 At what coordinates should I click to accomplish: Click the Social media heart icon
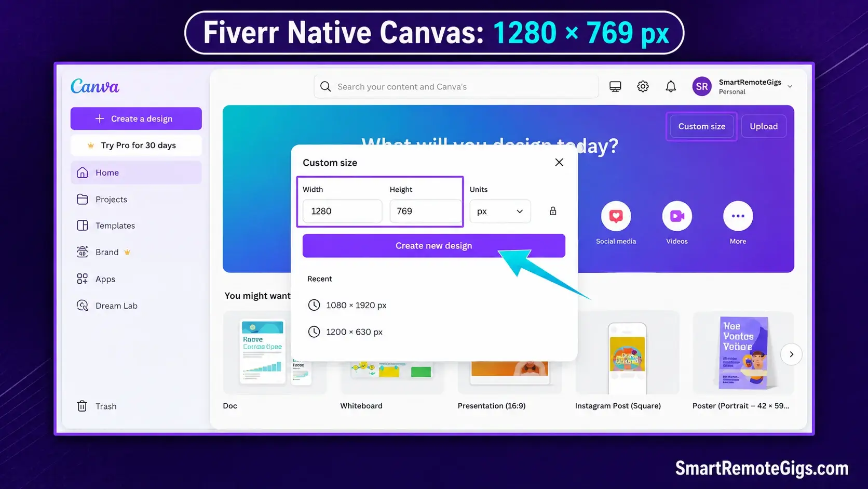tap(616, 216)
